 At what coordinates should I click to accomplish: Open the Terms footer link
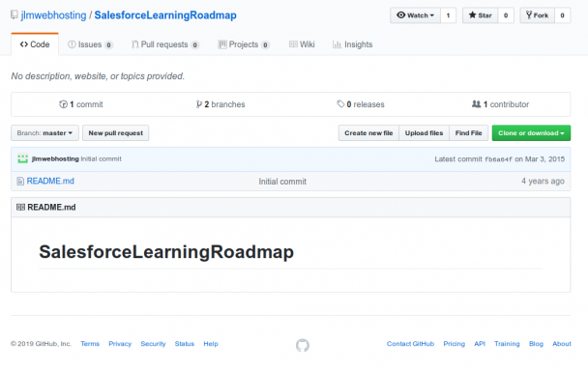[x=90, y=343]
